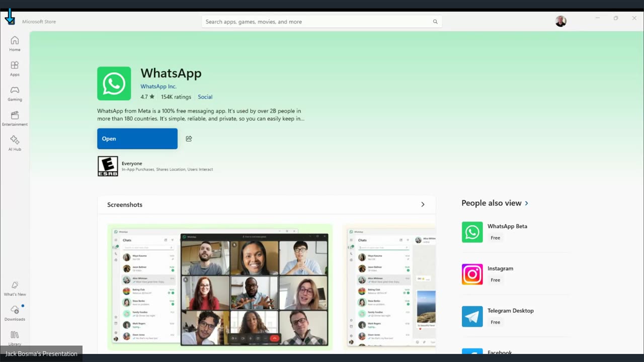This screenshot has height=362, width=644.
Task: Minimize the Microsoft Store window
Action: pos(598,18)
